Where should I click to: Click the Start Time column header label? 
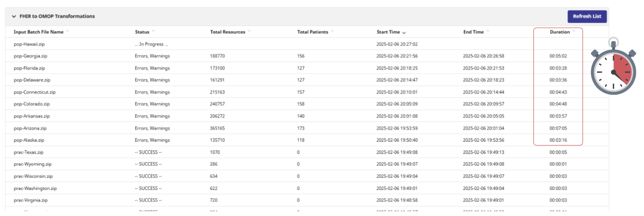(388, 32)
